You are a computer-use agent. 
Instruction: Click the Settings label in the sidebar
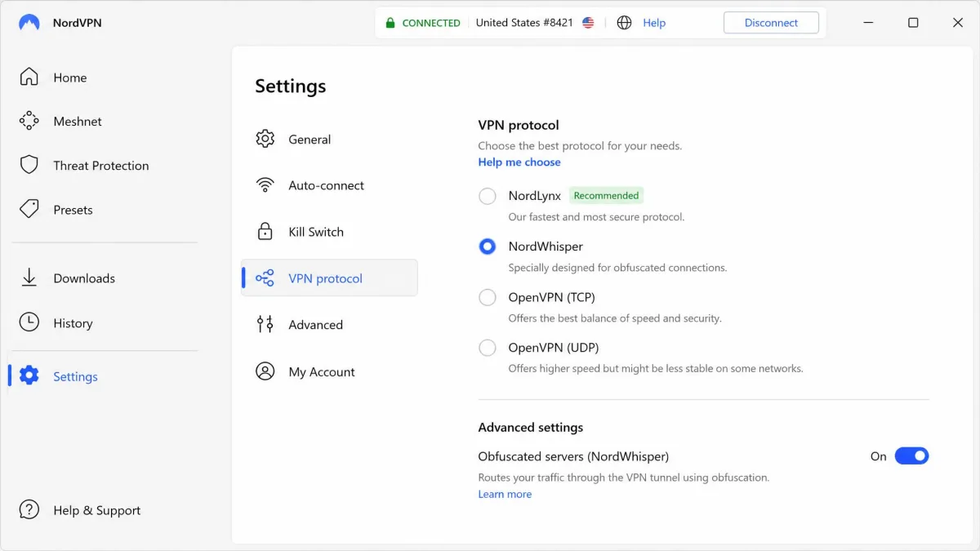75,376
